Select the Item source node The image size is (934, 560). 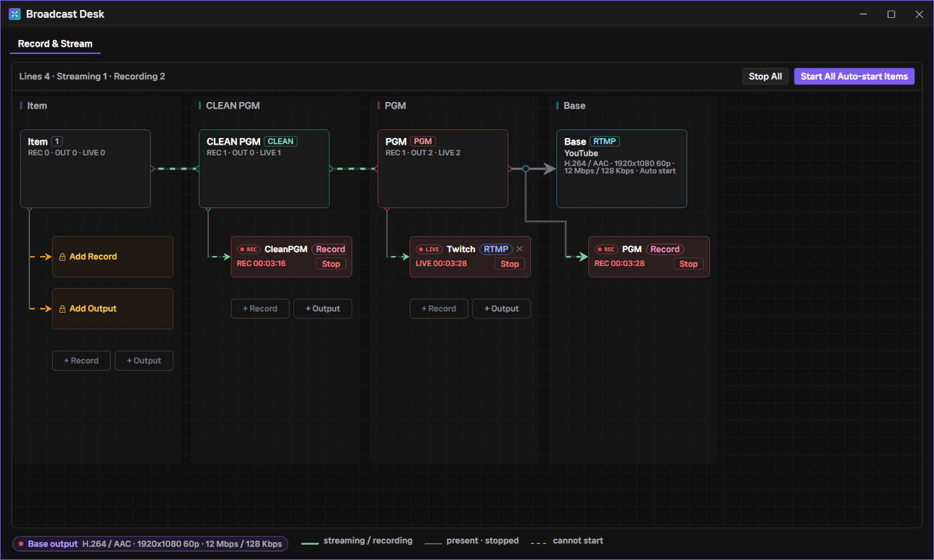click(x=85, y=169)
